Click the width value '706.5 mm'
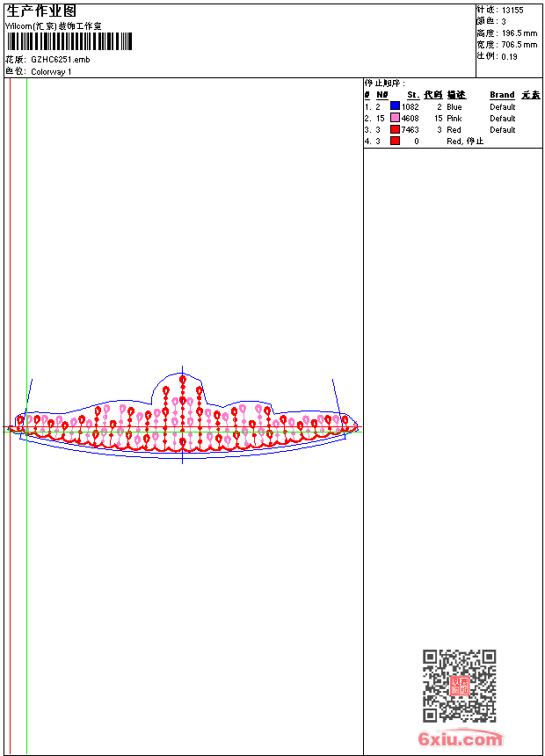 (519, 45)
